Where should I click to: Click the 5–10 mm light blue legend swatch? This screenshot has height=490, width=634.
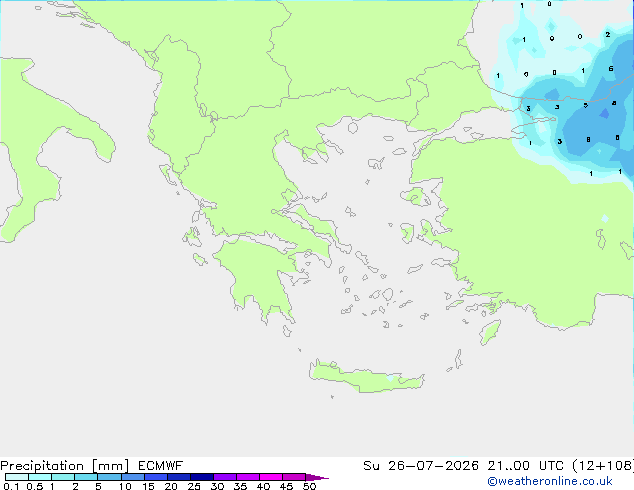110,477
